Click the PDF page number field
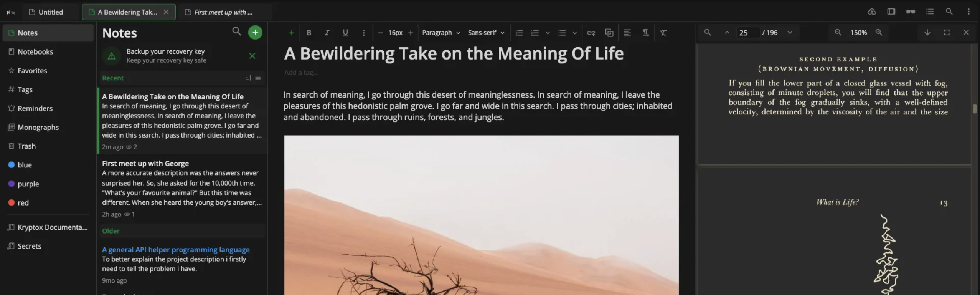980x295 pixels. click(x=747, y=33)
